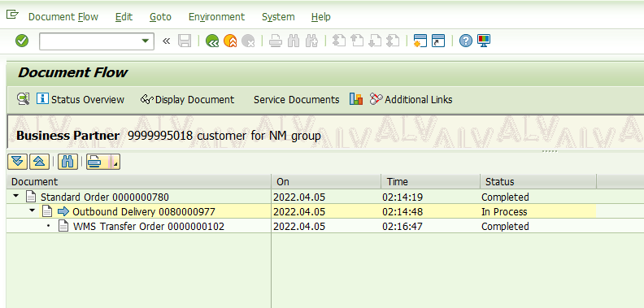
Task: Click the Next Page icon
Action: coord(375,41)
